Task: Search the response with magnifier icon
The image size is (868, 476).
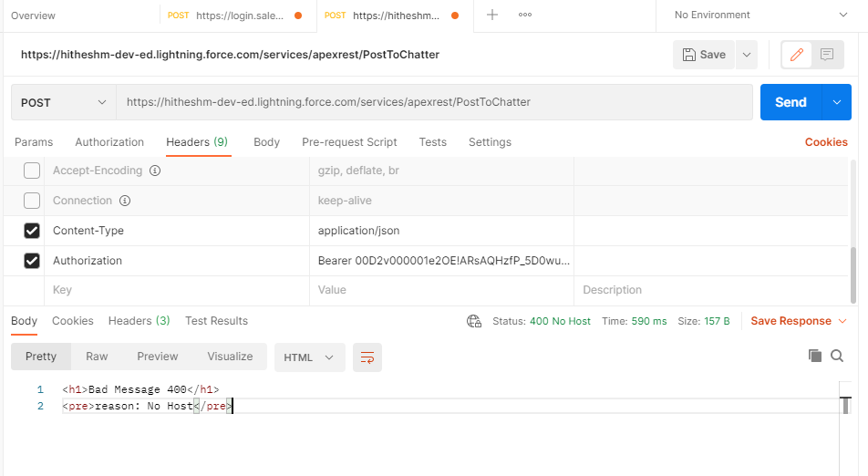Action: [x=837, y=356]
